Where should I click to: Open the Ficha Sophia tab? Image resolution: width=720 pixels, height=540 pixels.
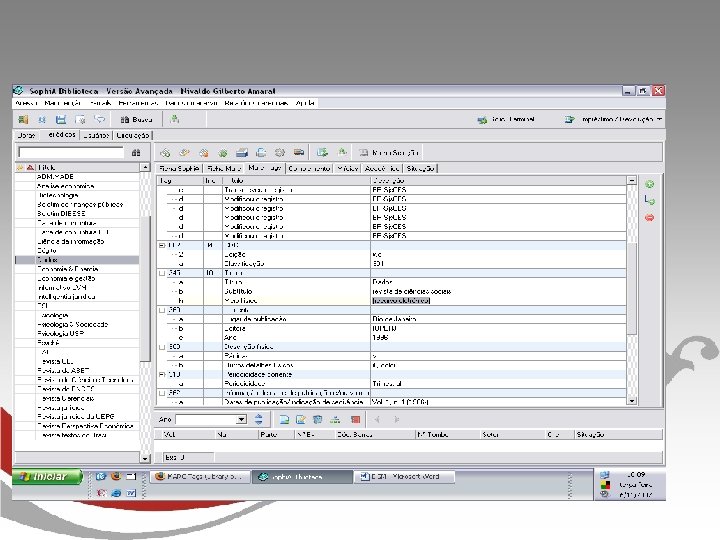[179, 169]
